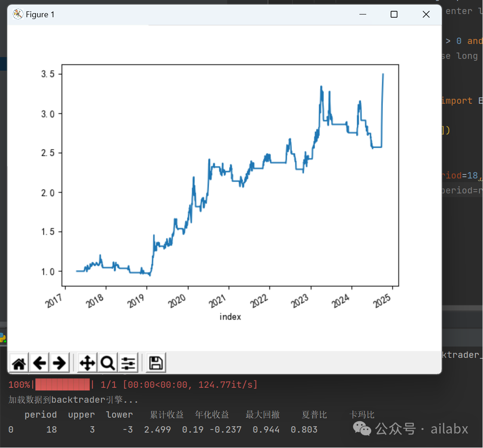Click the cumulative return value 2.499
483x448 pixels.
pyautogui.click(x=158, y=429)
